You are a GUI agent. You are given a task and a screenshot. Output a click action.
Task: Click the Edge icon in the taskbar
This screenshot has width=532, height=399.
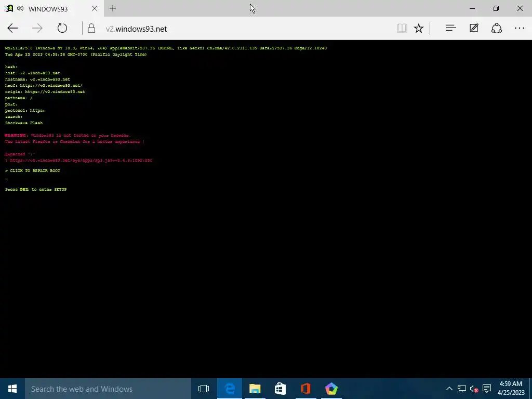click(230, 389)
